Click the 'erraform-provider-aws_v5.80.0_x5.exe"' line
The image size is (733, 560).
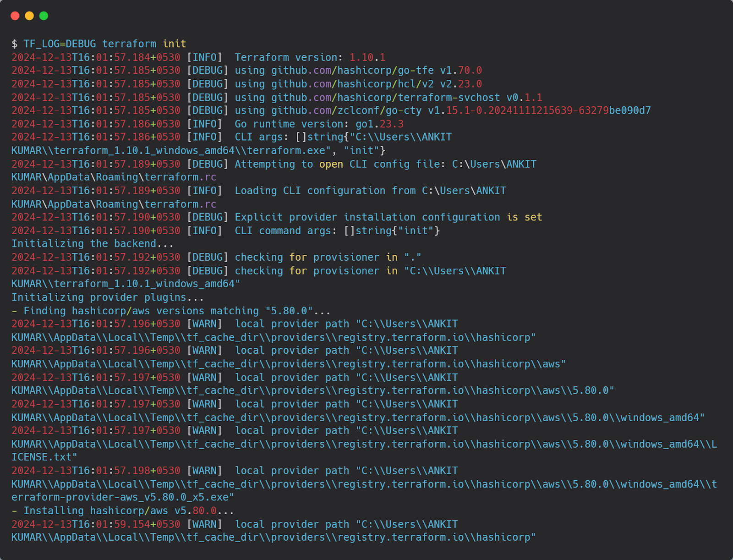[123, 498]
